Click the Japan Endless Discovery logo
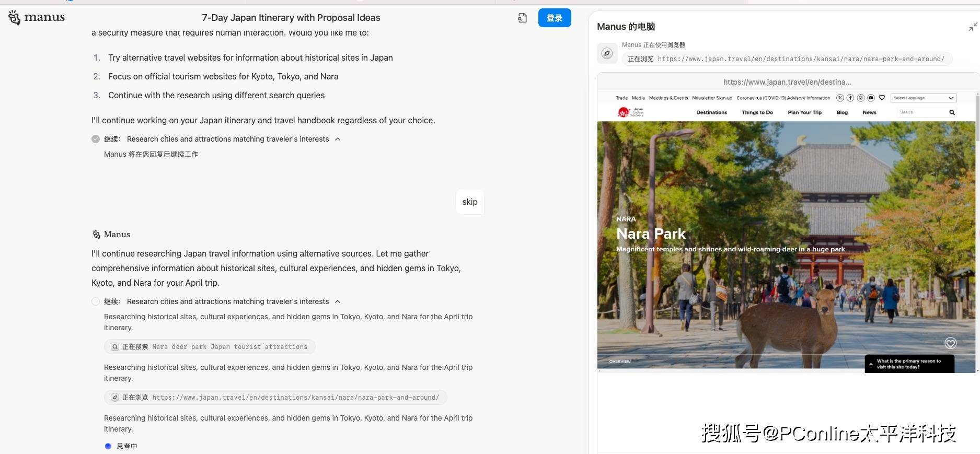The width and height of the screenshot is (980, 454). [x=630, y=112]
